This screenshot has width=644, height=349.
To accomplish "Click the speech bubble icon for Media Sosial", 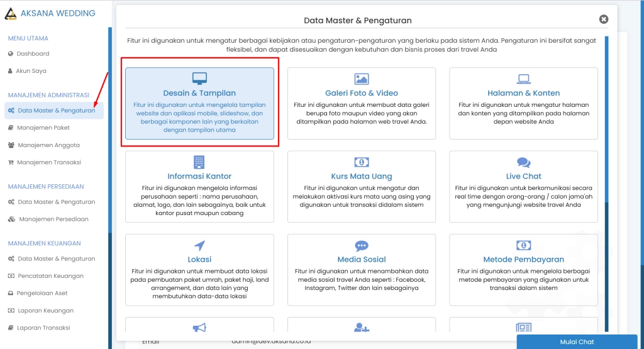I will [361, 245].
